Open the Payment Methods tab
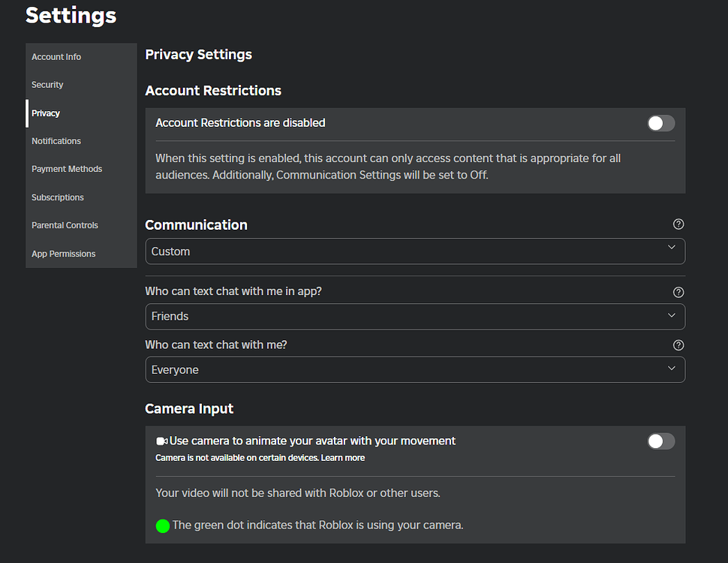 (x=67, y=169)
